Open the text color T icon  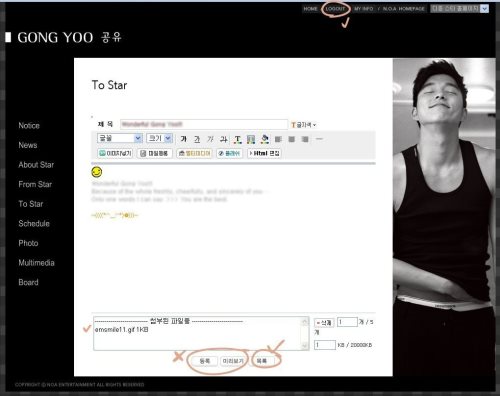point(237,139)
